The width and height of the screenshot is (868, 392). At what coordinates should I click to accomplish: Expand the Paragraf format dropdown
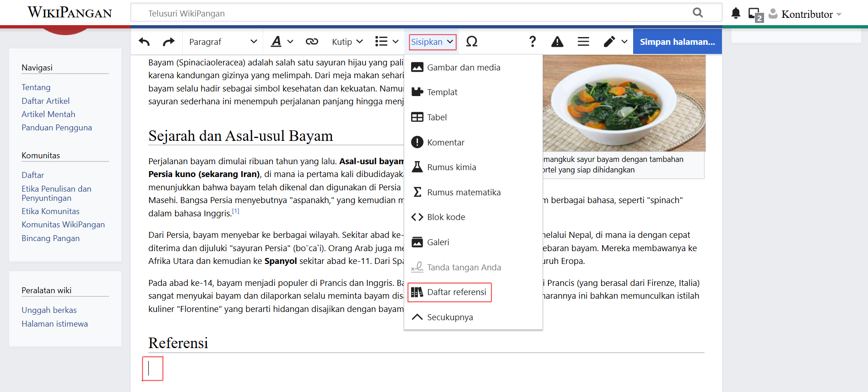tap(222, 42)
